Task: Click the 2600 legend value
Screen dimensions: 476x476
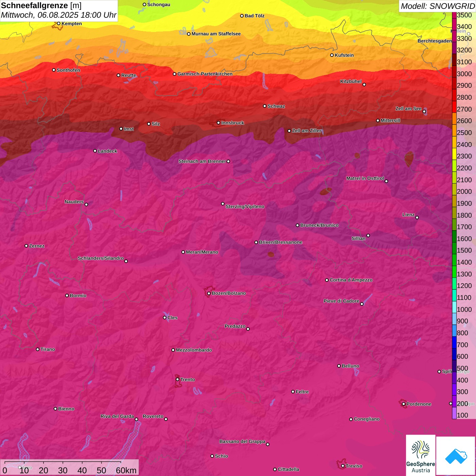Action: coord(464,121)
